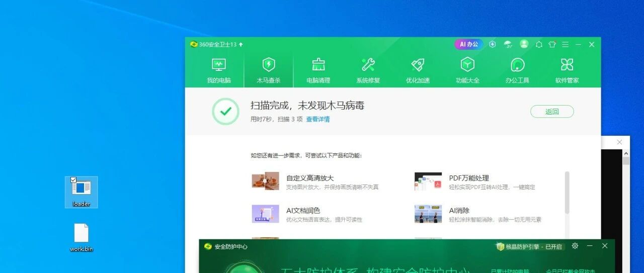Click the AI文档润色 thumbnail

(x=265, y=214)
